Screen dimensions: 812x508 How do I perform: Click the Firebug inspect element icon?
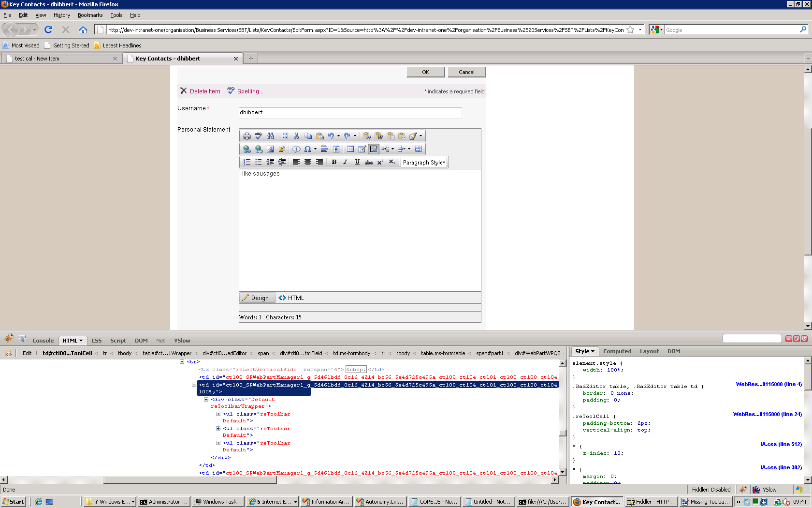tap(22, 339)
